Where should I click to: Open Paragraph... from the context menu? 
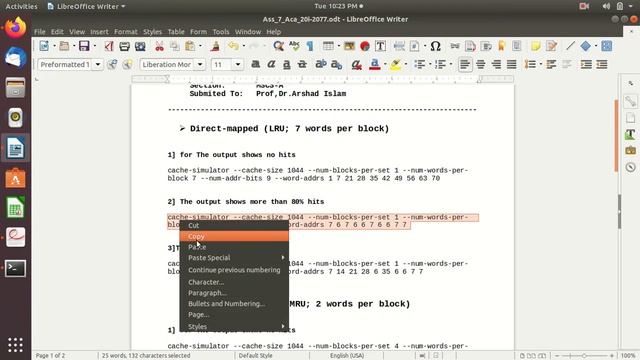tap(234, 293)
